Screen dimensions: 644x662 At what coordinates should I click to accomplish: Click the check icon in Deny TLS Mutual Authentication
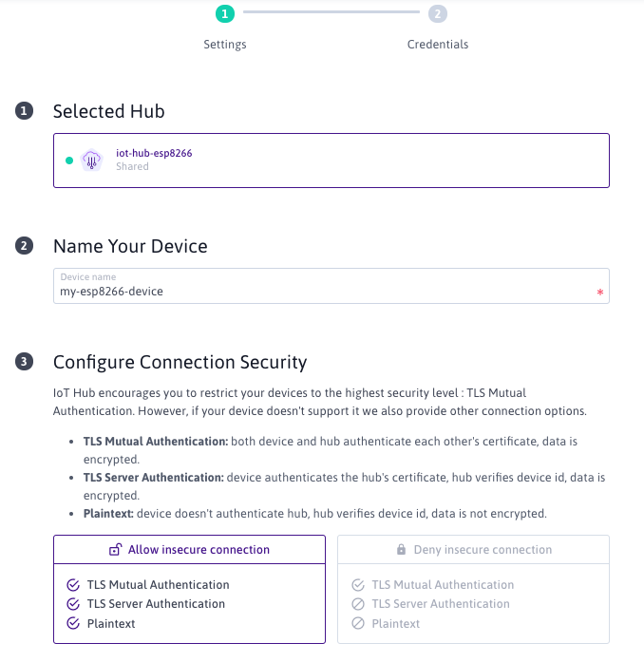pyautogui.click(x=357, y=585)
